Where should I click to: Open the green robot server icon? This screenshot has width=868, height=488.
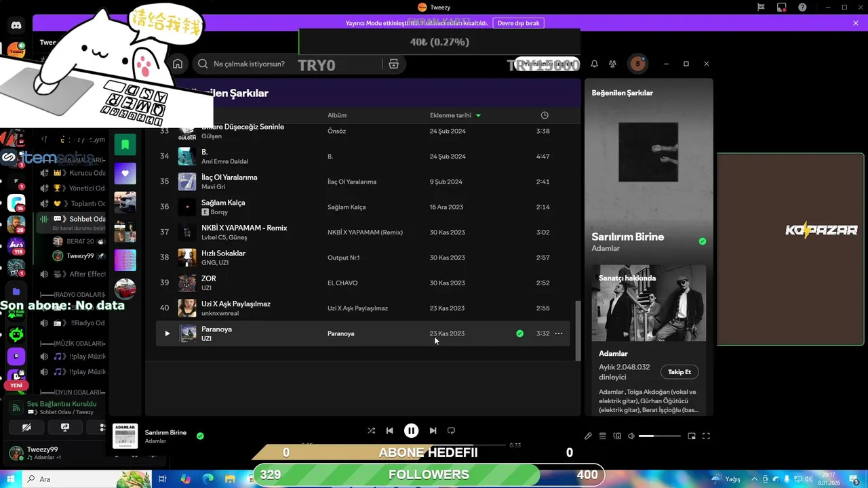[16, 334]
